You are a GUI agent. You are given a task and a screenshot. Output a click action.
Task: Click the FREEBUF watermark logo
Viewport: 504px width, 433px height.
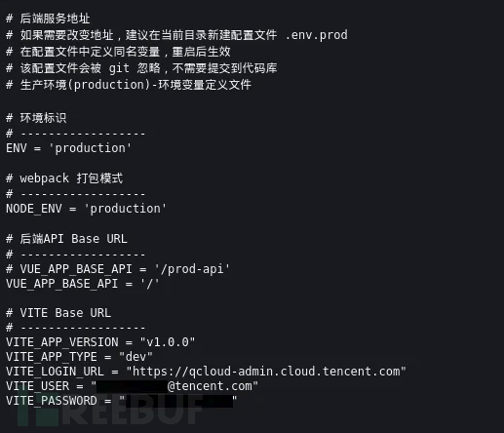pos(110,412)
